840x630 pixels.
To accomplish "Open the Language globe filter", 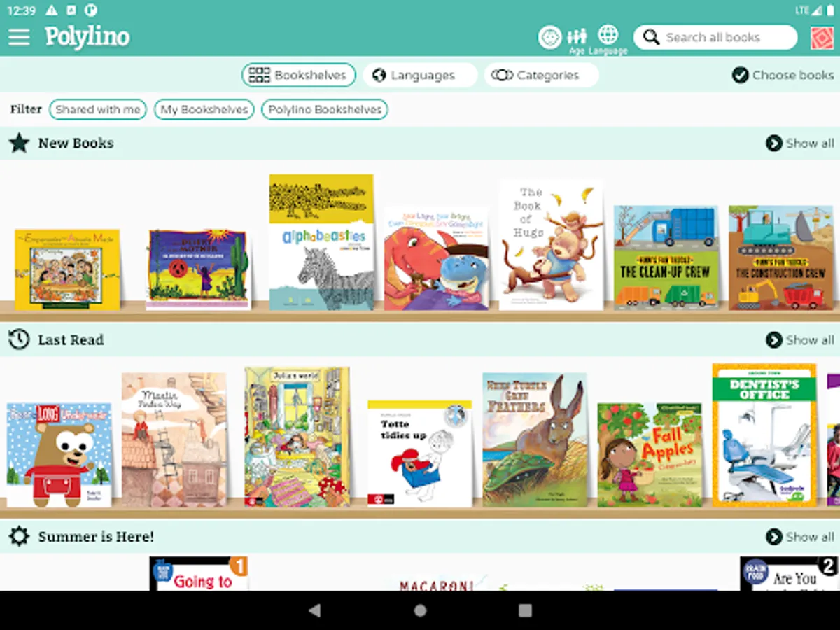I will [608, 40].
